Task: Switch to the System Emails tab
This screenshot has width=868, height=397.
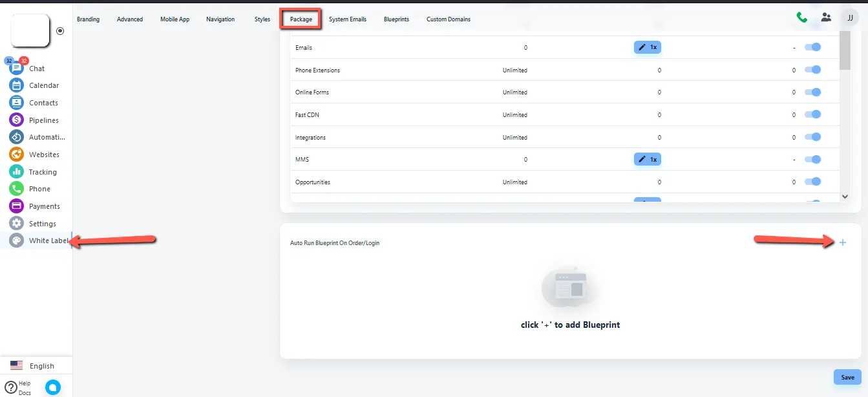Action: (347, 19)
